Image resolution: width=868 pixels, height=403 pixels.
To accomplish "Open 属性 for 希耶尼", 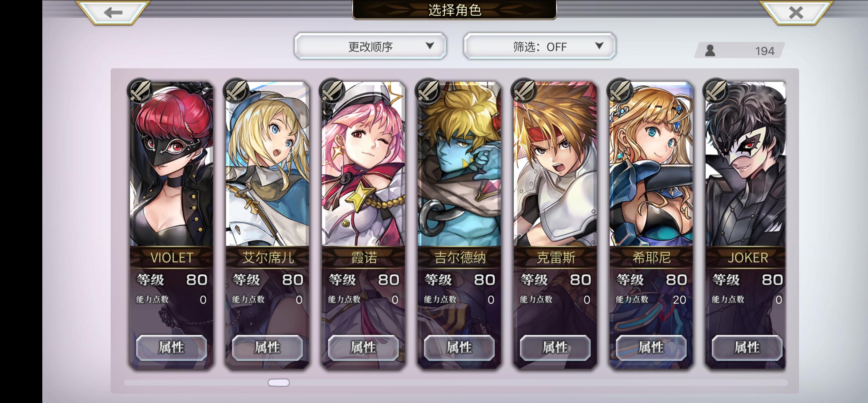I will 651,348.
